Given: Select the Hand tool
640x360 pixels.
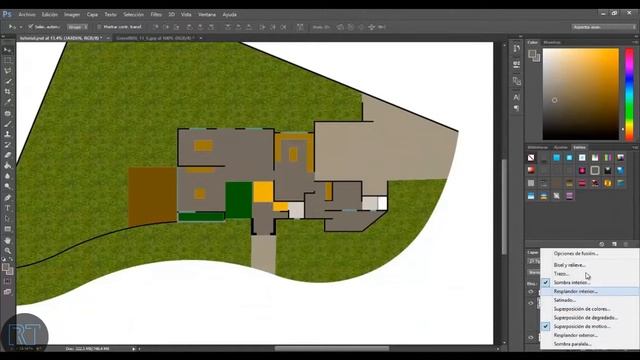Looking at the screenshot, I should pos(7,240).
